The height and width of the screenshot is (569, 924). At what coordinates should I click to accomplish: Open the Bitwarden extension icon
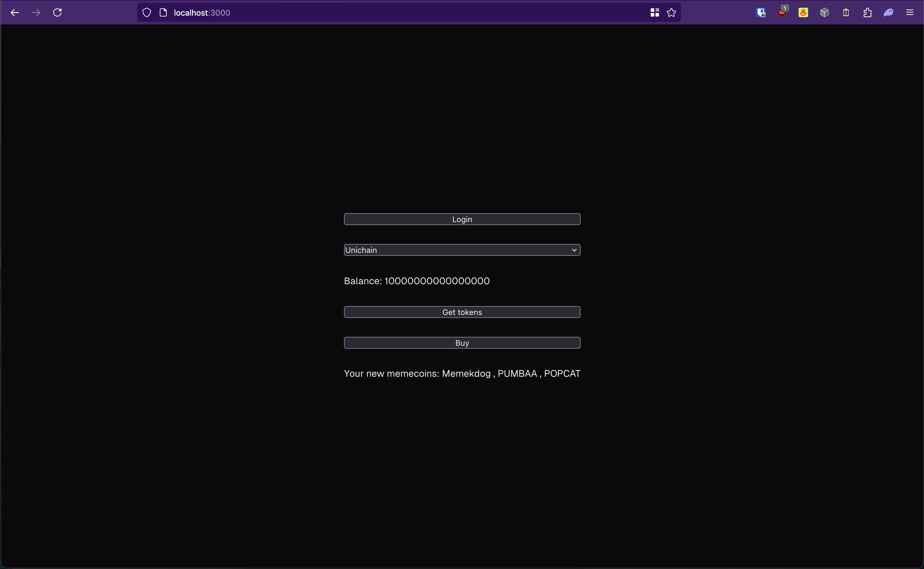(x=761, y=13)
